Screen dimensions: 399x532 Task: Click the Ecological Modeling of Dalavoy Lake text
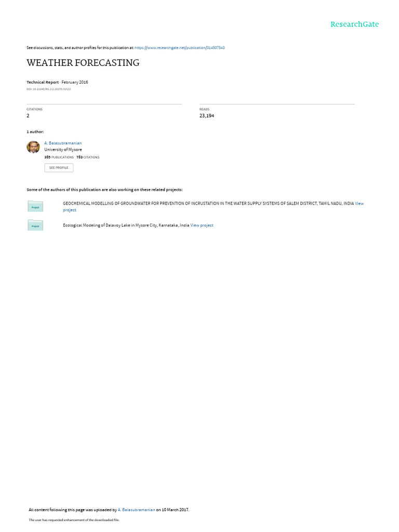[126, 225]
